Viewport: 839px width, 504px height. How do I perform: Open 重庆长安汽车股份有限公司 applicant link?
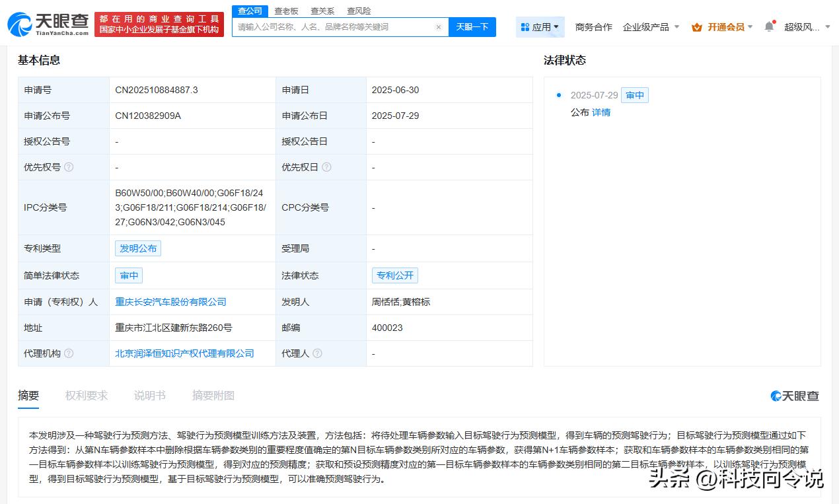(x=171, y=302)
